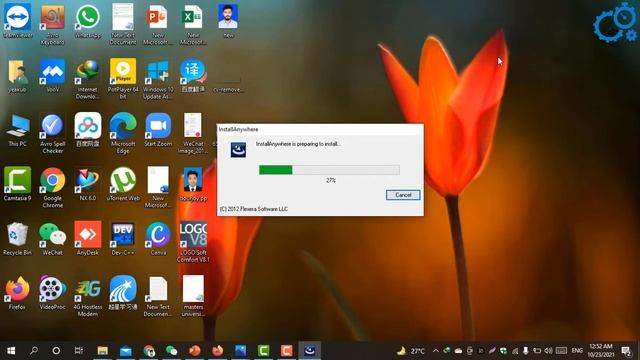This screenshot has width=640, height=360.
Task: Select the Canva desktop shortcut
Action: (x=158, y=239)
